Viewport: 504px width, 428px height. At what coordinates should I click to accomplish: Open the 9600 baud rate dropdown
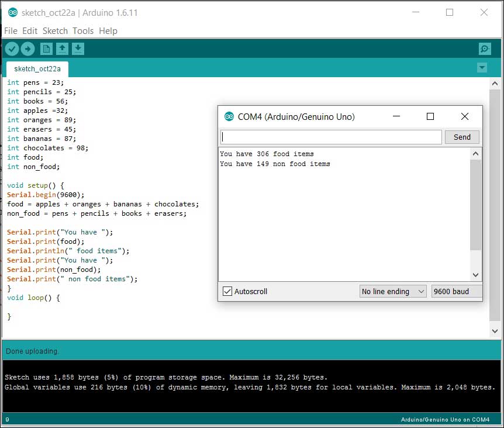click(x=457, y=291)
